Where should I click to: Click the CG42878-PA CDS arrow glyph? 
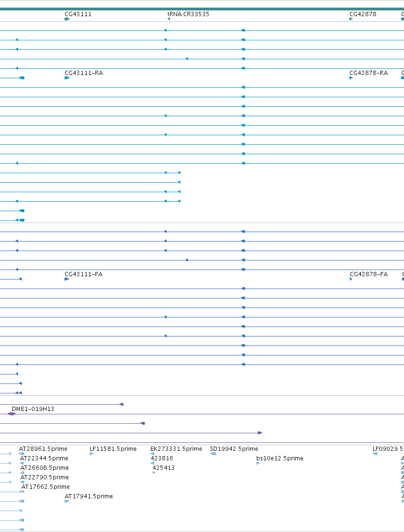coord(351,279)
